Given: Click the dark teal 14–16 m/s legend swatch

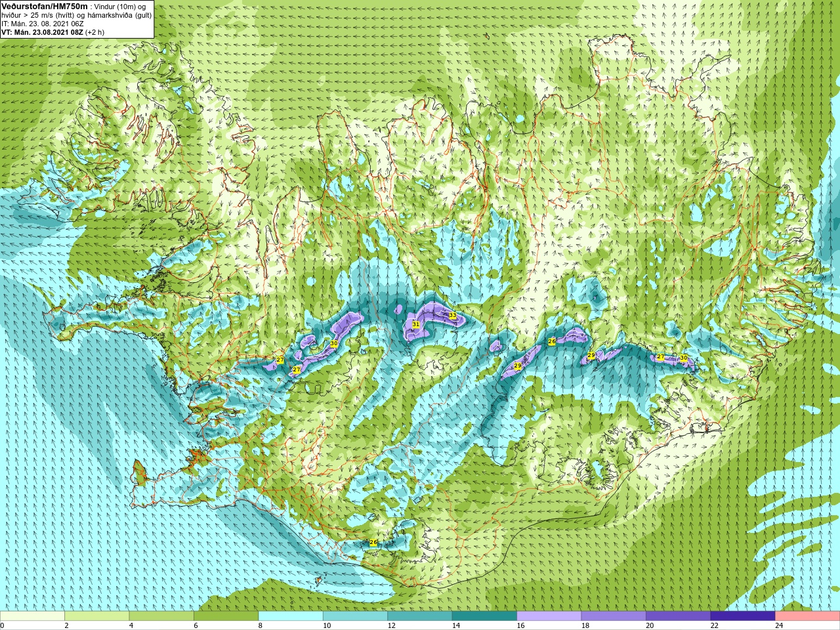Looking at the screenshot, I should tap(484, 616).
